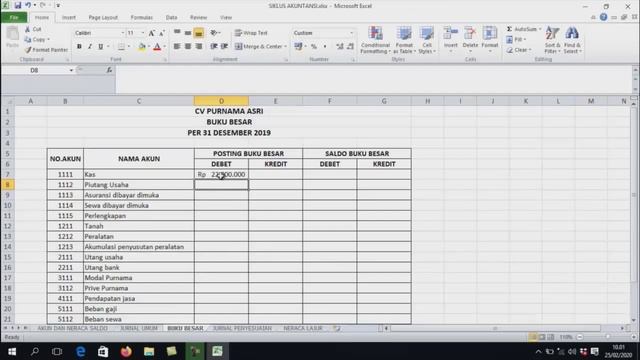The image size is (640, 360).
Task: Apply Underline formatting
Action: 100,47
